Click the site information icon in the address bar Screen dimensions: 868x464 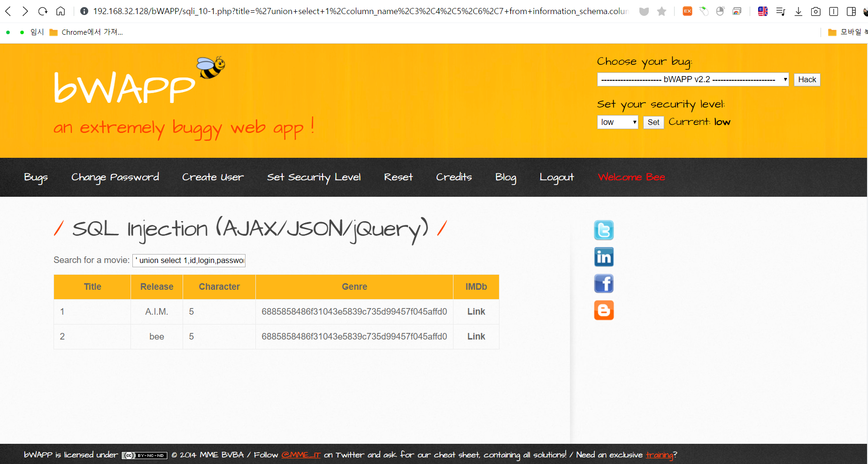click(84, 11)
